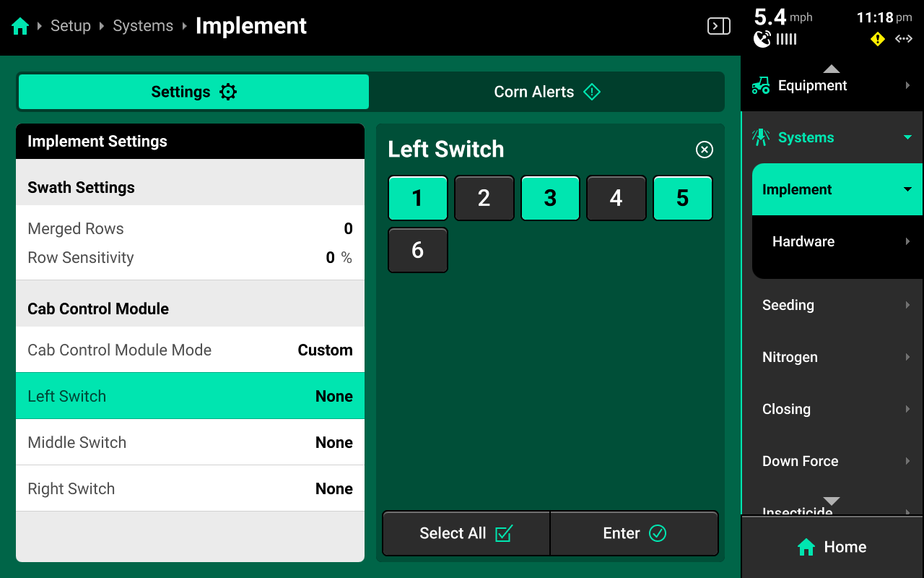Viewport: 924px width, 578px height.
Task: Deselect section 3 in Left Switch
Action: (550, 198)
